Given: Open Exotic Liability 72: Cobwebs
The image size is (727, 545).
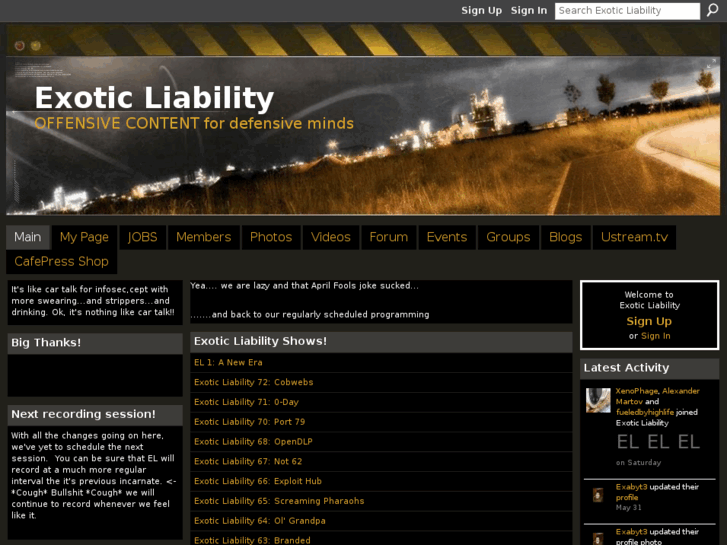Looking at the screenshot, I should [254, 382].
